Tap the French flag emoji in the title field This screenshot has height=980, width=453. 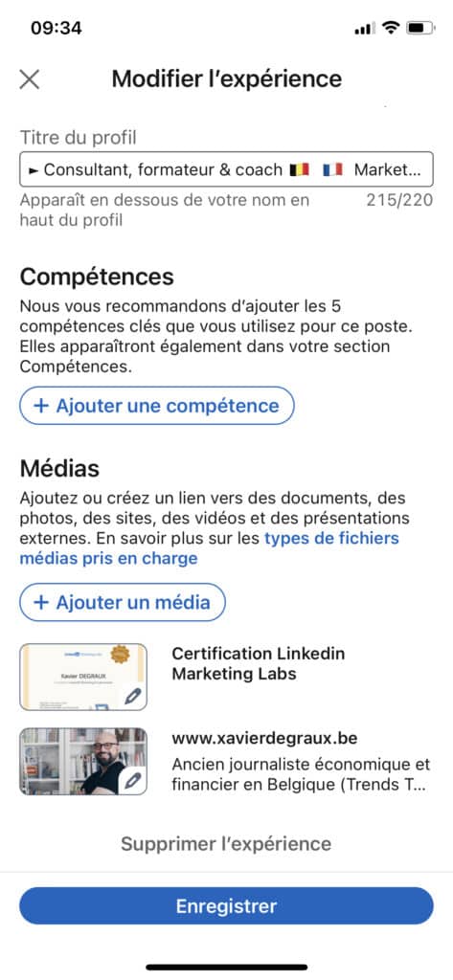pyautogui.click(x=333, y=169)
